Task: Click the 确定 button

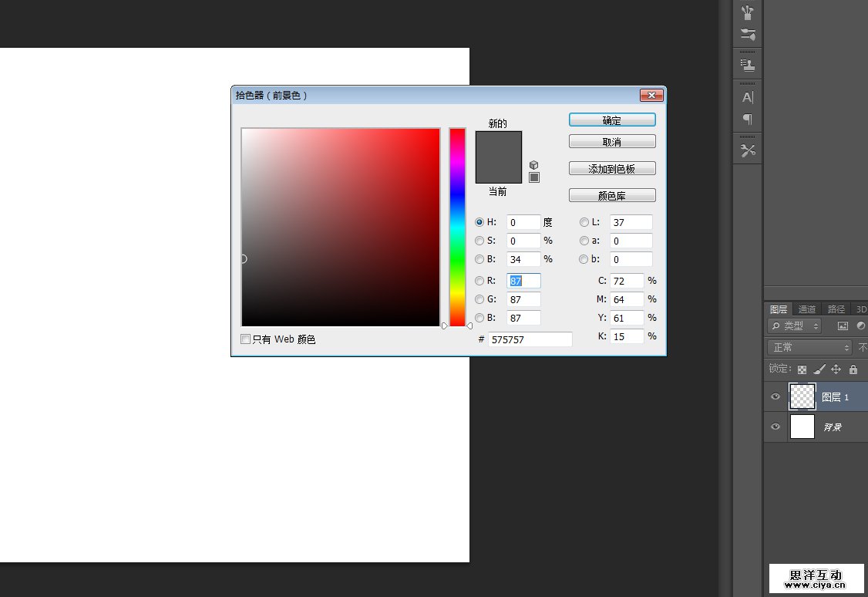Action: pos(612,120)
